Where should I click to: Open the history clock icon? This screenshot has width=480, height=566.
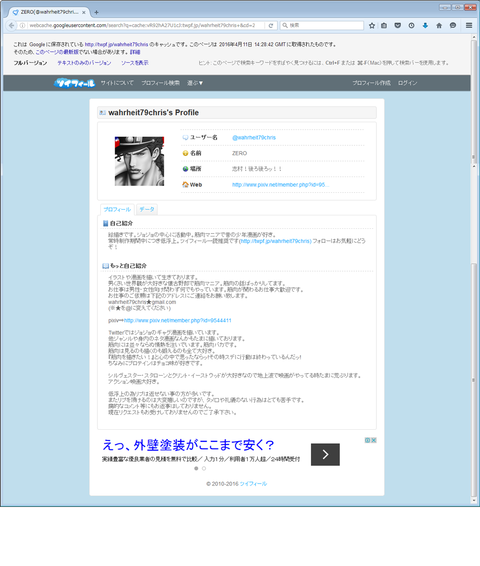pyautogui.click(x=411, y=25)
